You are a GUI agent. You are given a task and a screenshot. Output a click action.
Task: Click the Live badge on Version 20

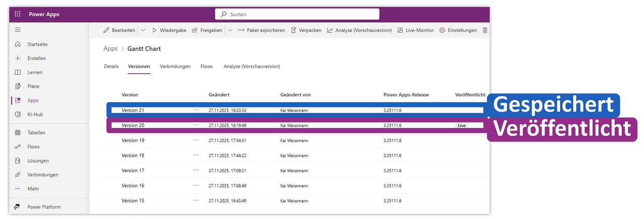(x=461, y=125)
